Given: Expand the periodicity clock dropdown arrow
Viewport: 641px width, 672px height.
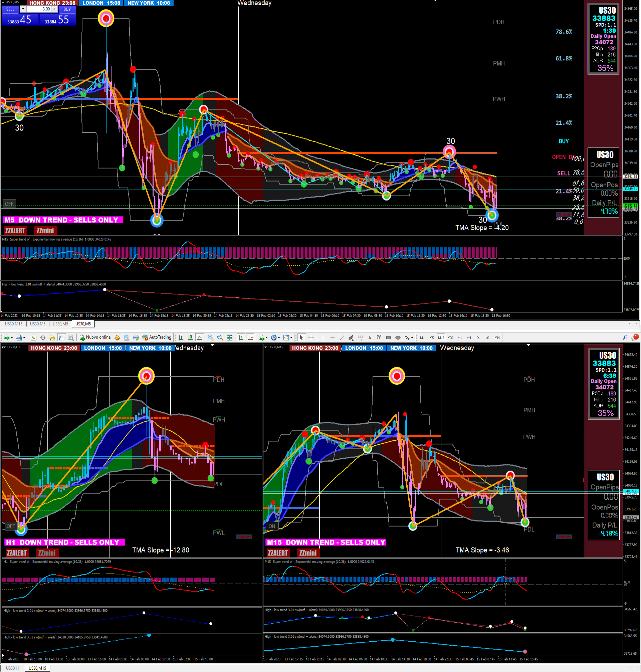Looking at the screenshot, I should click(x=279, y=338).
